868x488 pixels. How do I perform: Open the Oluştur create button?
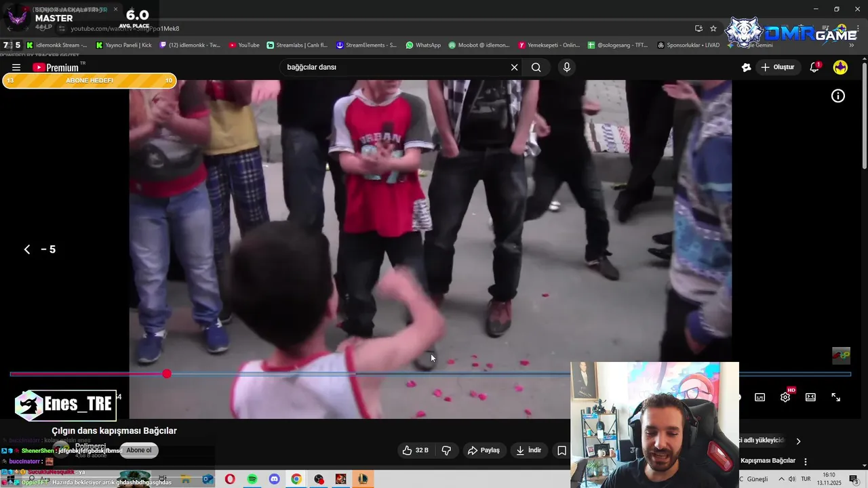point(777,67)
